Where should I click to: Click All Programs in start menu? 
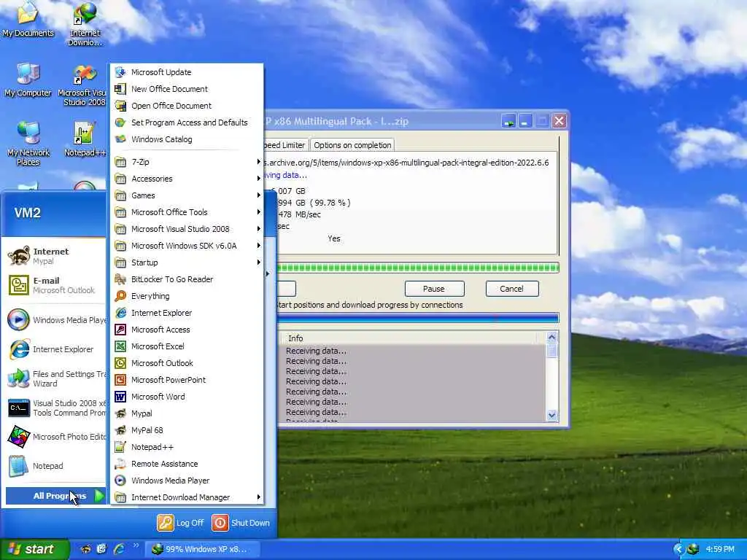point(55,496)
